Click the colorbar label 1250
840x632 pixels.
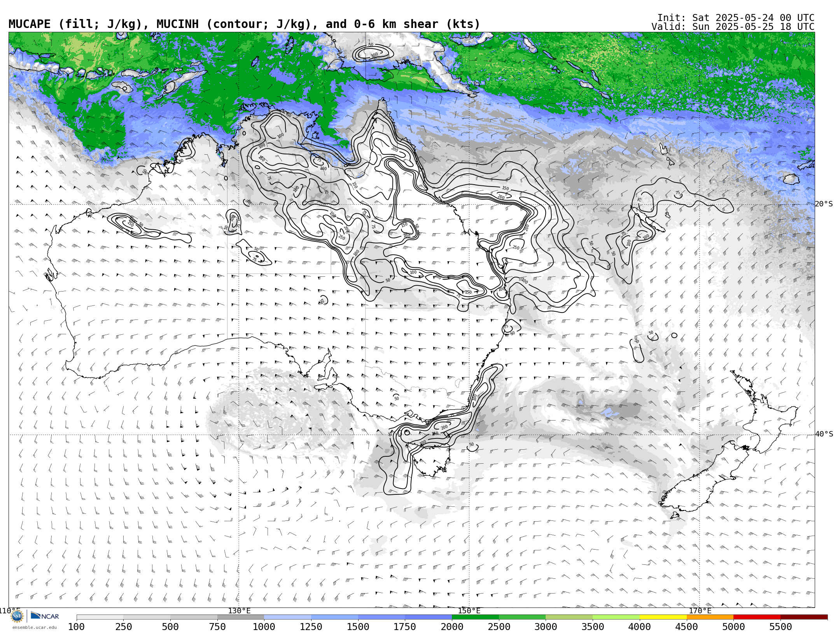coord(311,627)
